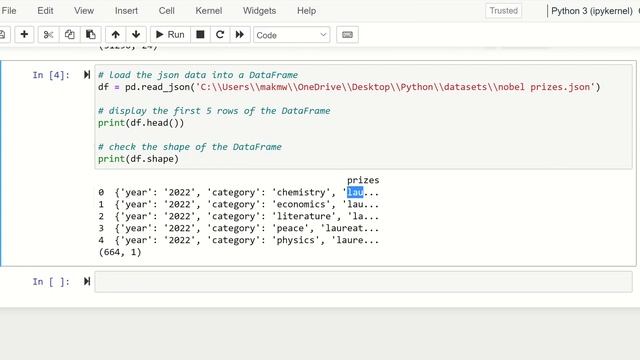Viewport: 640px width, 360px height.
Task: Click the '# check the shape' comment
Action: [x=190, y=147]
